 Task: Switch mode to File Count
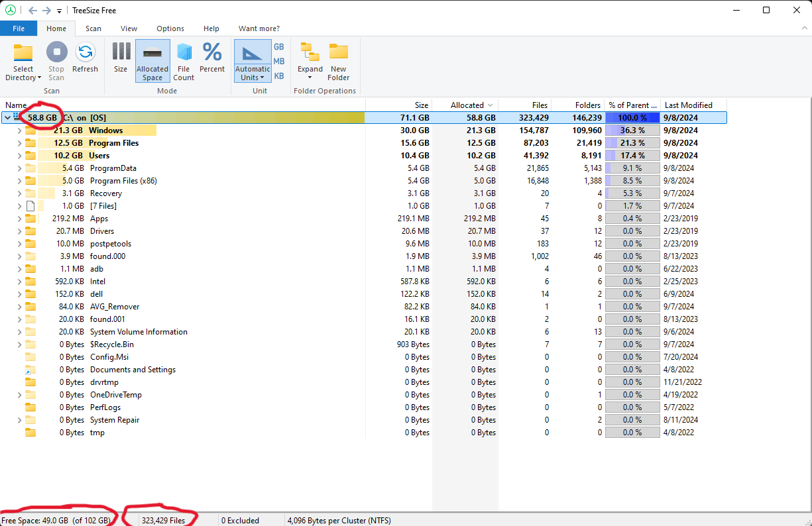184,62
